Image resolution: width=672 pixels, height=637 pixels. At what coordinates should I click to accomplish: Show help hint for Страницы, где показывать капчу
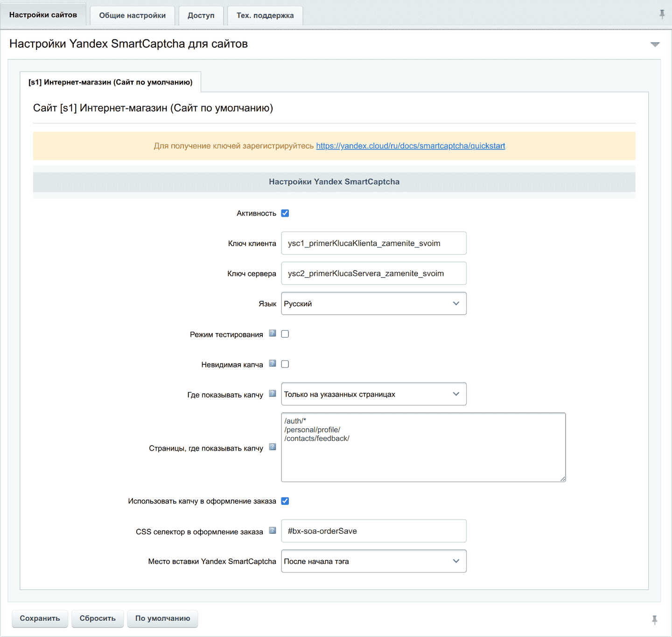click(x=273, y=447)
